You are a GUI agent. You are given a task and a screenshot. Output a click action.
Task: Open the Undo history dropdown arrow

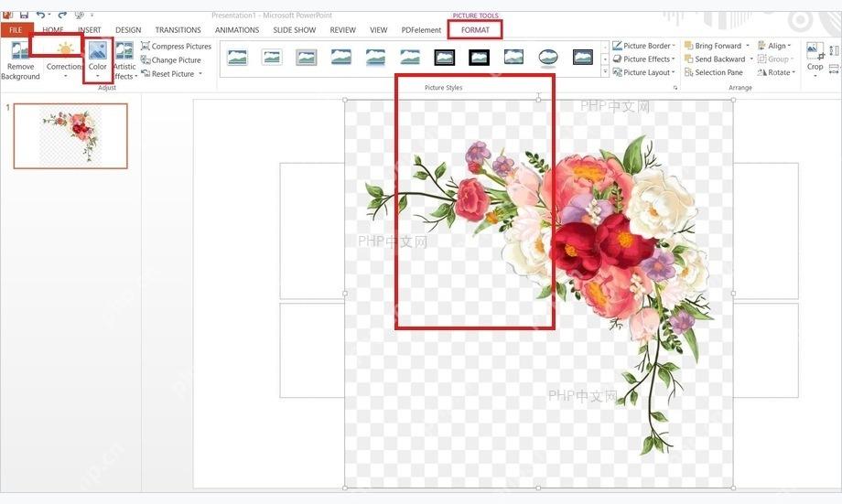pos(49,16)
